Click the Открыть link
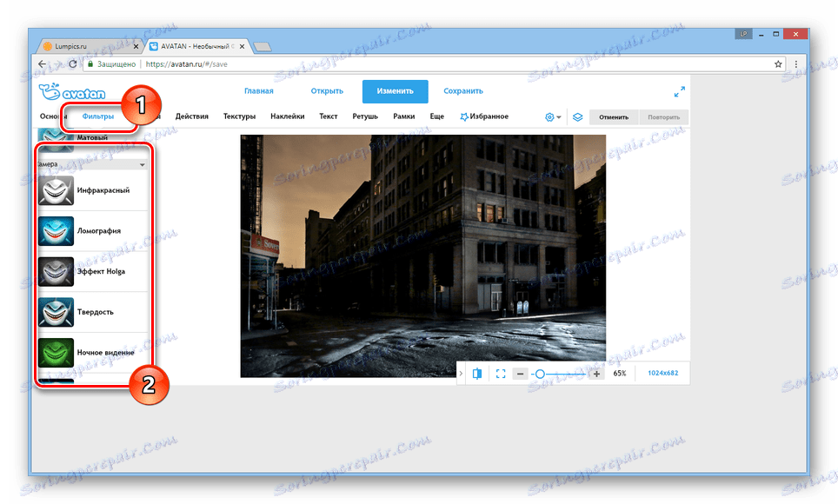The height and width of the screenshot is (504, 838). coord(327,91)
